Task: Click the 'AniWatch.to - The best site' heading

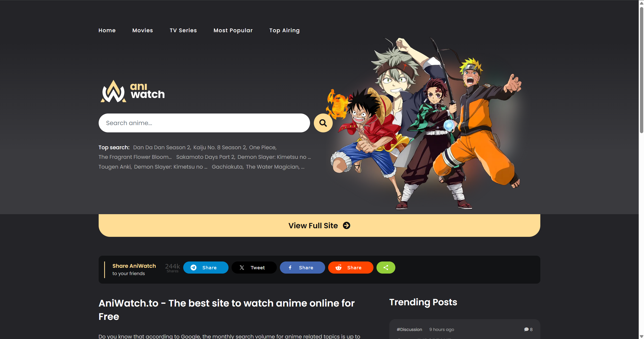Action: pos(226,310)
